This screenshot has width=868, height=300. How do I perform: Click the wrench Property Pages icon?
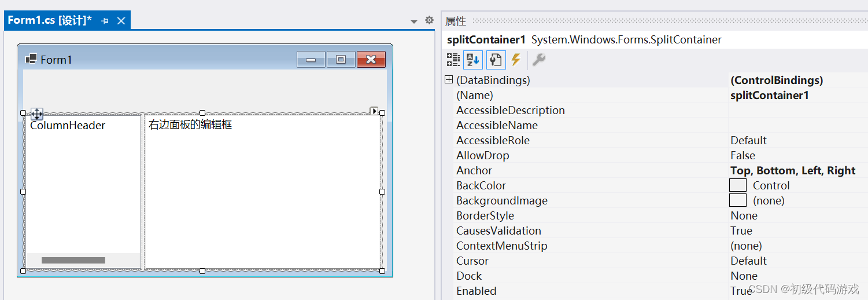point(538,60)
